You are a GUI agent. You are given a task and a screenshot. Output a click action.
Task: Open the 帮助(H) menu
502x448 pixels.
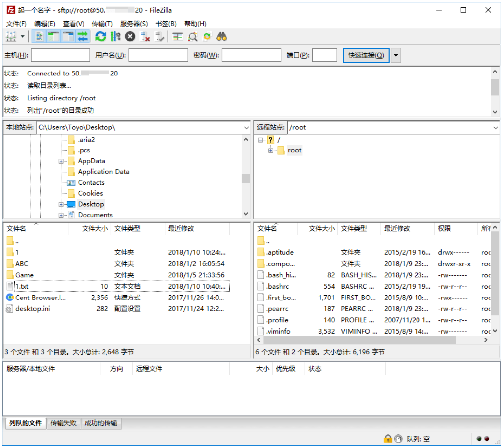point(195,24)
